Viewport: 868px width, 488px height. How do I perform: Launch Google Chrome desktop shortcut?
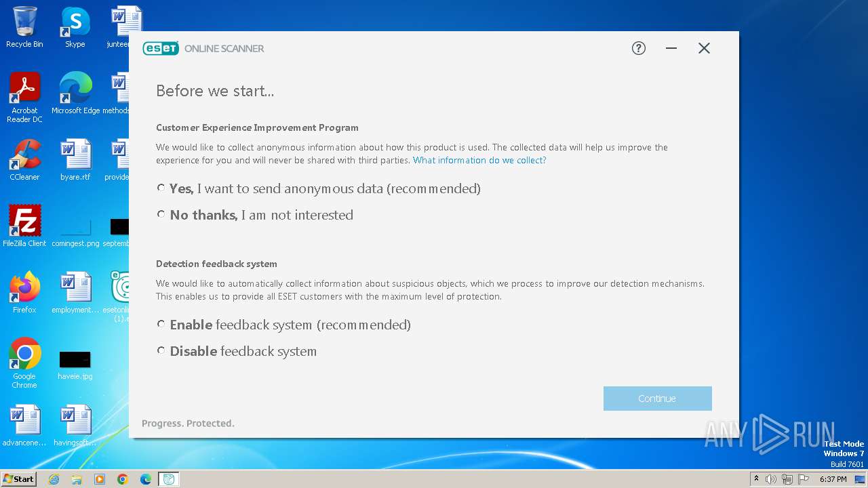(x=24, y=363)
